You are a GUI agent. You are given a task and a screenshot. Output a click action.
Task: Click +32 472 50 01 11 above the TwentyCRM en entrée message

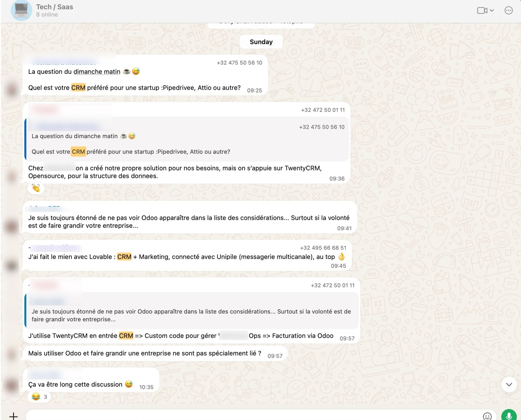[333, 285]
